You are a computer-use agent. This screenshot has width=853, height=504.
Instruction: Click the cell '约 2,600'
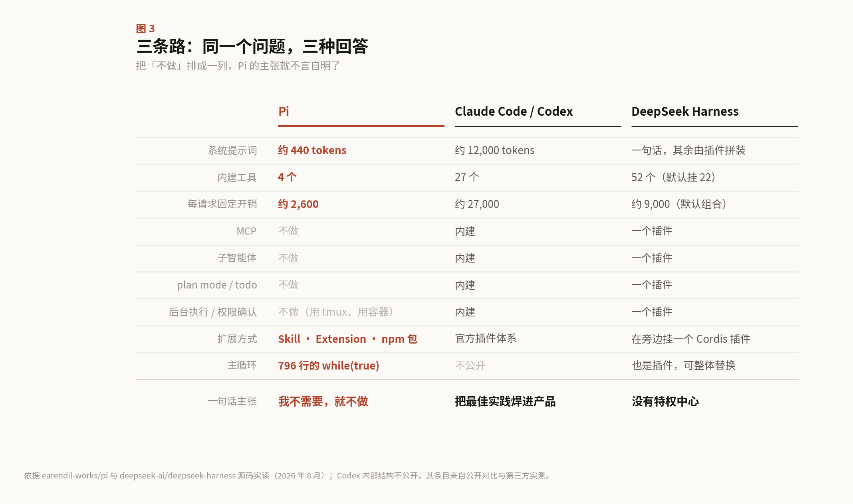[298, 204]
